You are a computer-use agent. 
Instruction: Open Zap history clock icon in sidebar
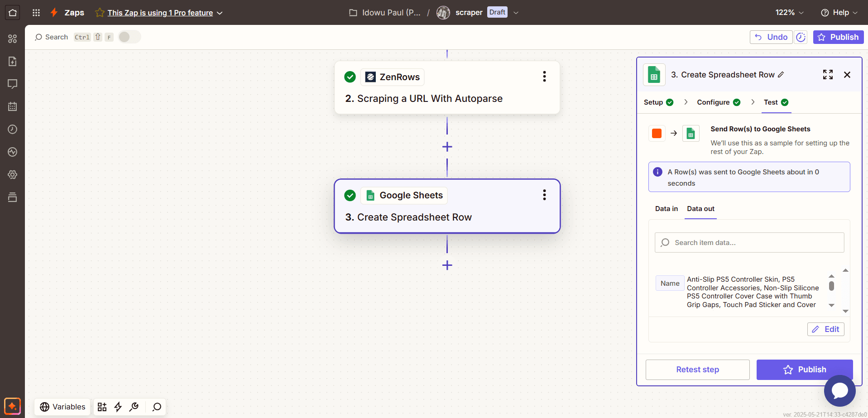[x=13, y=129]
